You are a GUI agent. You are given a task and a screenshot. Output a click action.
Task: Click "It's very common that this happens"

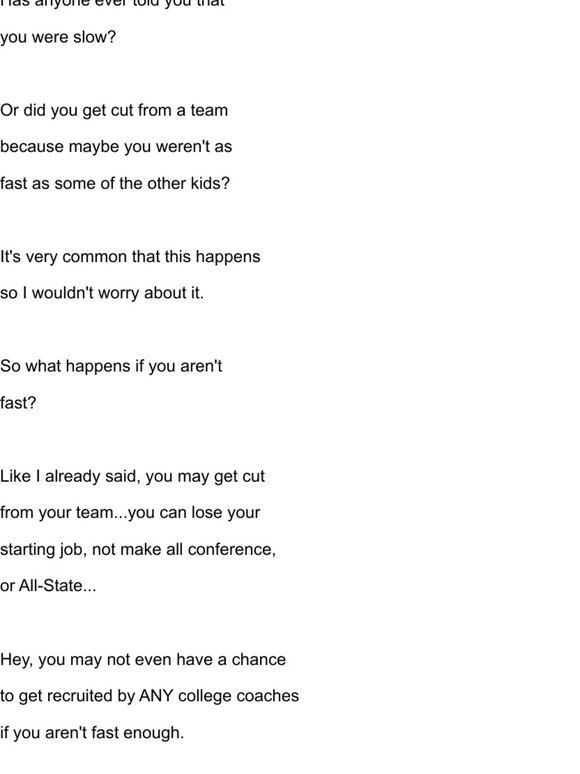coord(130,257)
